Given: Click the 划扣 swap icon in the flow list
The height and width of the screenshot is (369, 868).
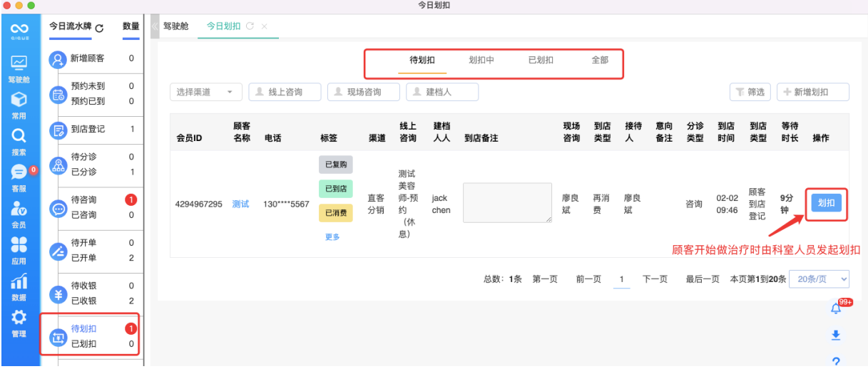Looking at the screenshot, I should [x=58, y=337].
